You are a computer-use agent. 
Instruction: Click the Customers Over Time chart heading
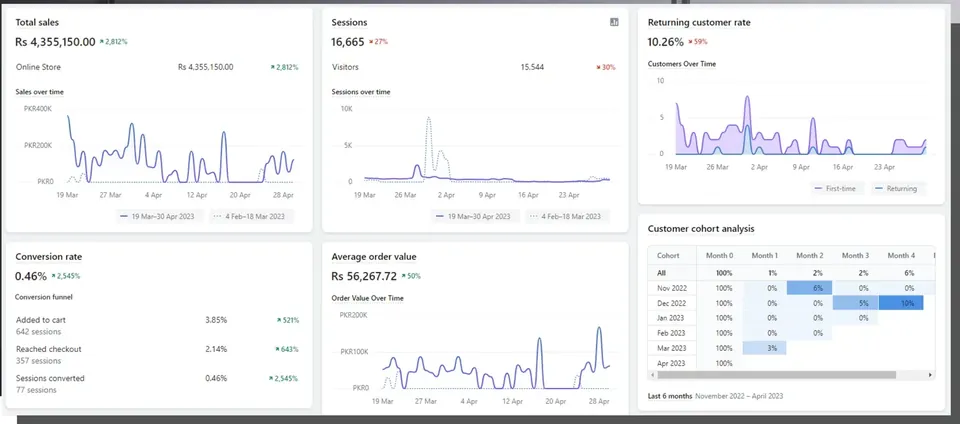[681, 64]
